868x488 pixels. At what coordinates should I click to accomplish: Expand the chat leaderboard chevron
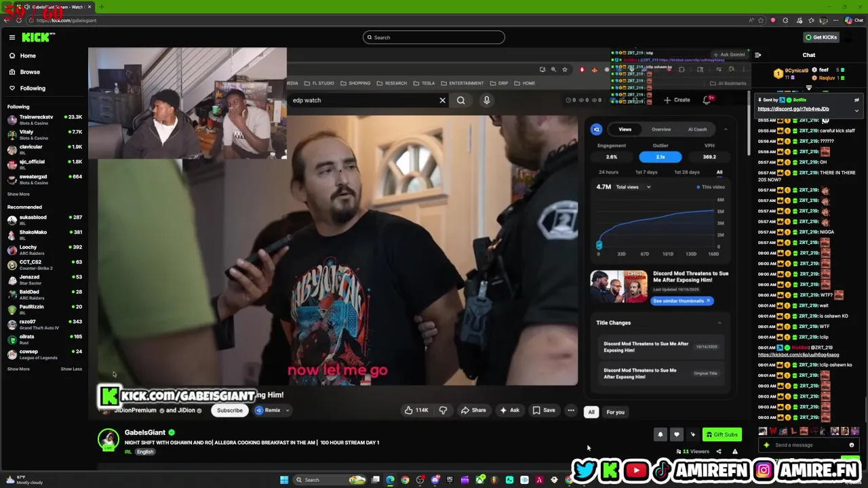[808, 88]
